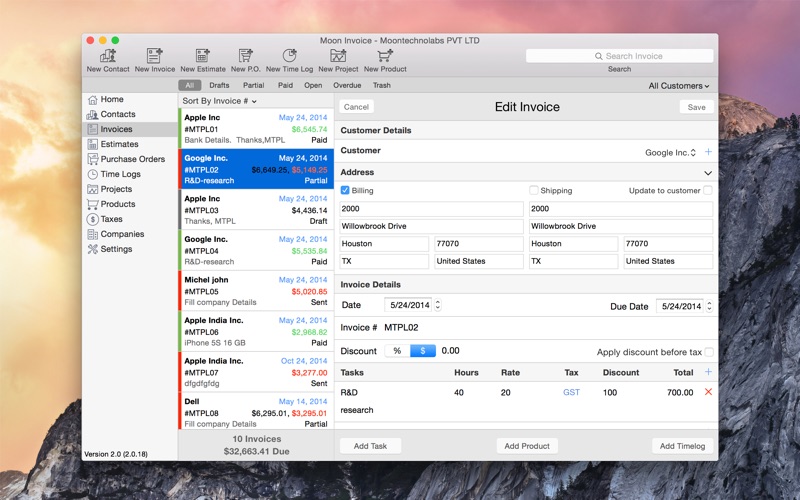
Task: Click the Search Invoice field
Action: (619, 56)
